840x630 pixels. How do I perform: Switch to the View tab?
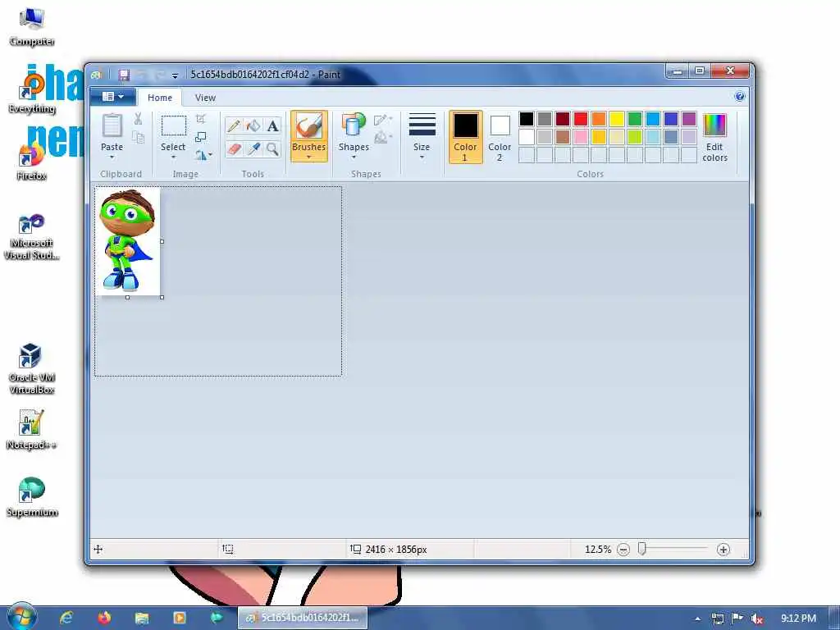click(x=205, y=98)
